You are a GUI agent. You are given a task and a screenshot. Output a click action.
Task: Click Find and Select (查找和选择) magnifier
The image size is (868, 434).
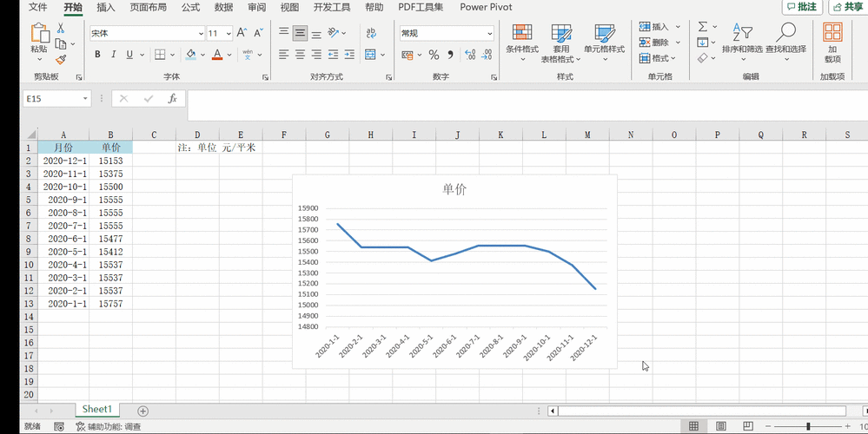(786, 40)
